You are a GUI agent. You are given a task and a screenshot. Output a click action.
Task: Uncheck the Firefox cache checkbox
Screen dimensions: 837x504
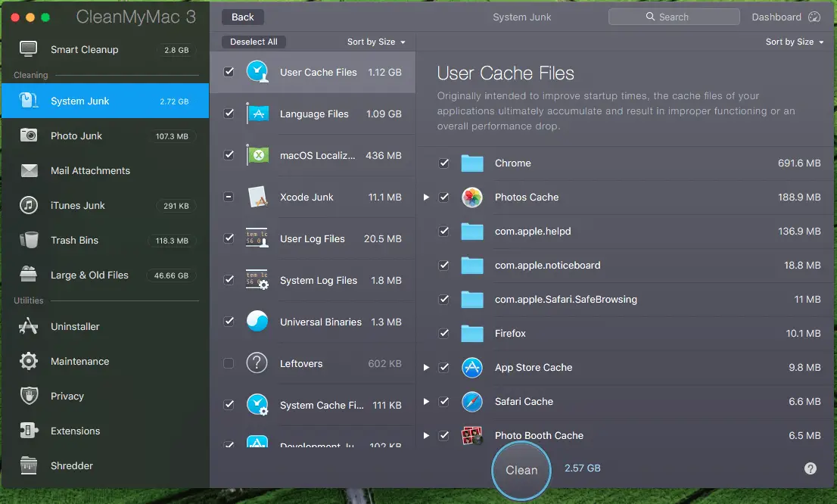443,333
